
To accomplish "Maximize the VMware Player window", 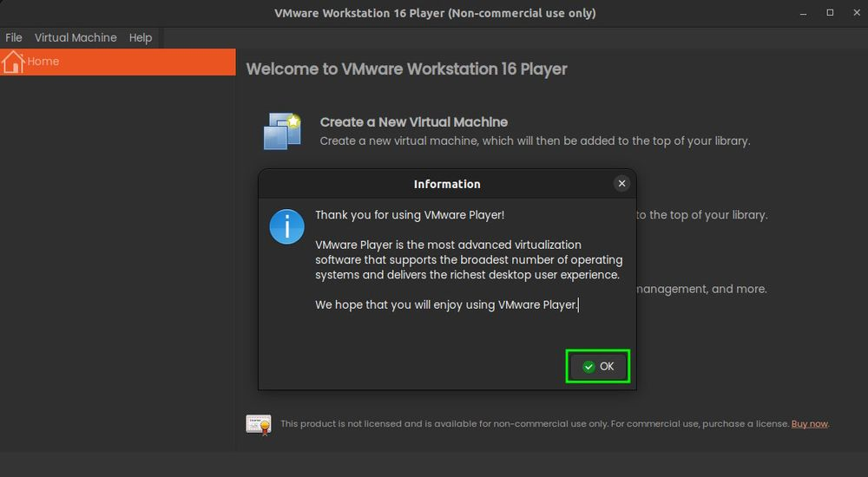I will point(830,13).
